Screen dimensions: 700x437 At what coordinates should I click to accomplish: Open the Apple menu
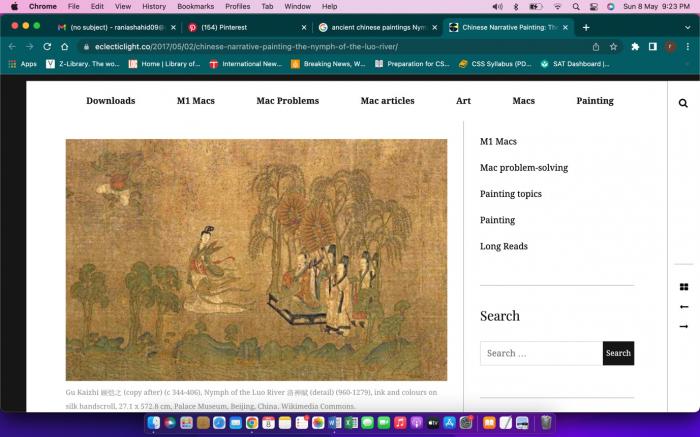click(x=14, y=7)
